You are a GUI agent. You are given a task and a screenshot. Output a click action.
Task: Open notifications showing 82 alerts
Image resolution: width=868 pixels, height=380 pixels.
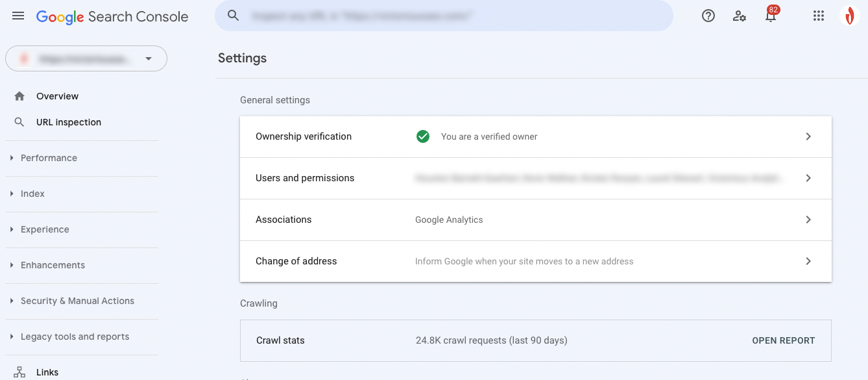771,16
